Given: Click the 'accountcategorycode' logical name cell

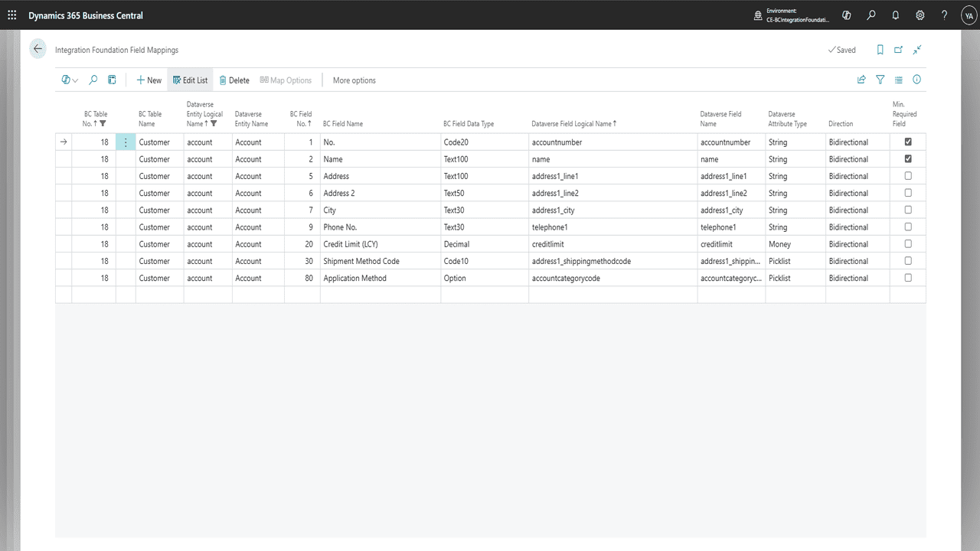Looking at the screenshot, I should point(612,278).
